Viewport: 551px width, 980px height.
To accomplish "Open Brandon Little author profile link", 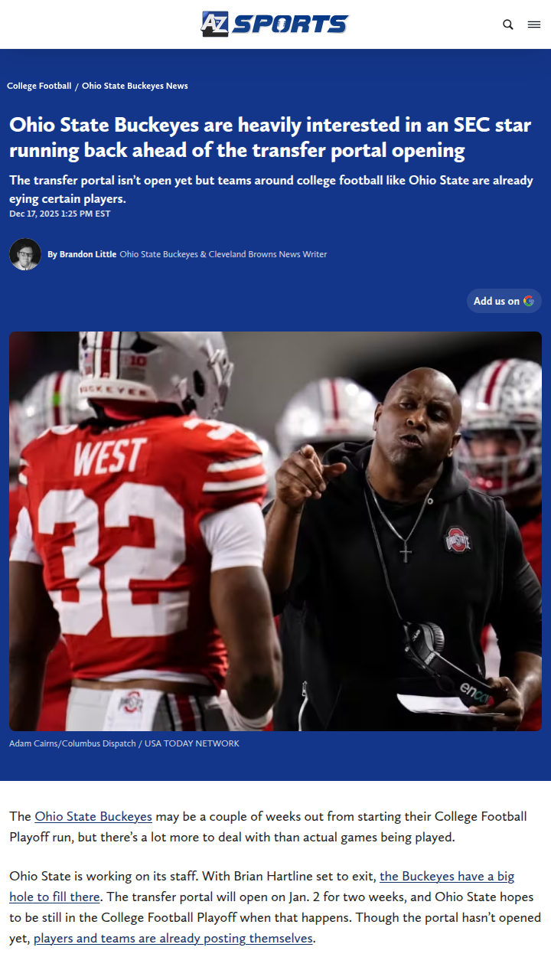I will pos(88,254).
